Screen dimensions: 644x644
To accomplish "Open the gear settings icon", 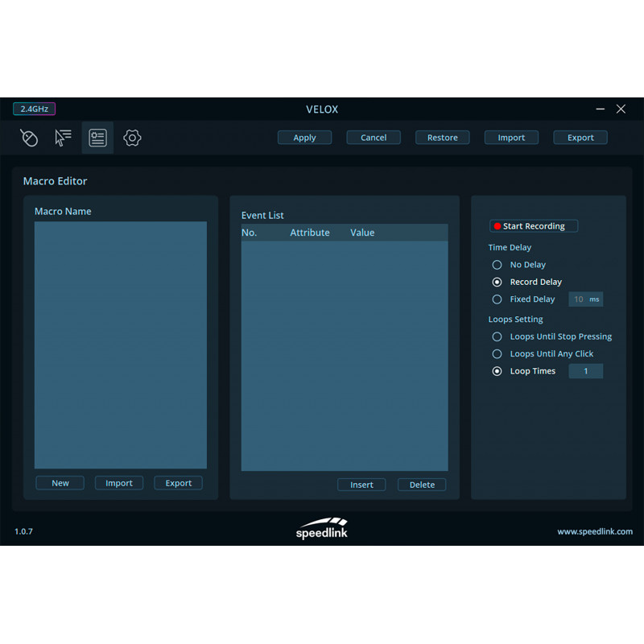I will point(132,138).
